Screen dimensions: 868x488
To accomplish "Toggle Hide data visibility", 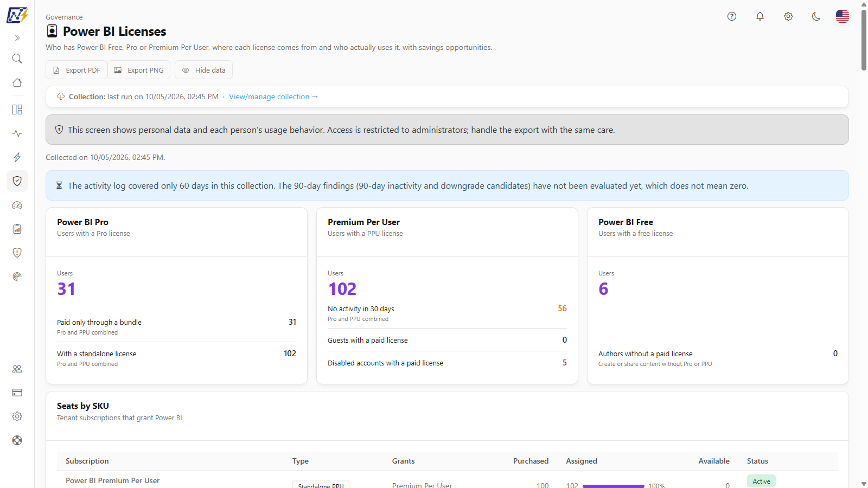I will point(203,70).
